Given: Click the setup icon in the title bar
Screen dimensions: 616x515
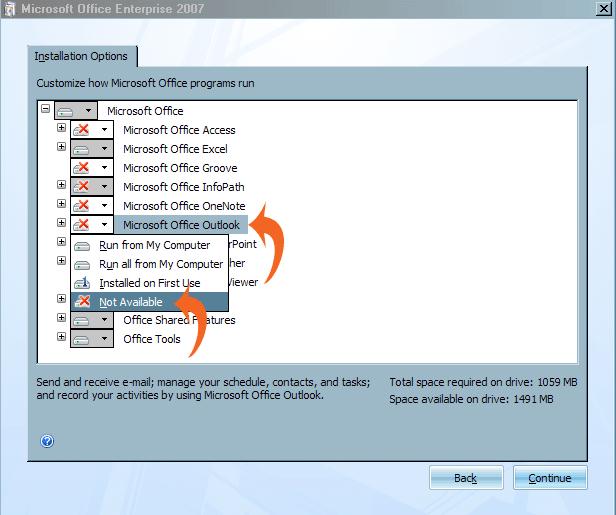Looking at the screenshot, I should [9, 9].
